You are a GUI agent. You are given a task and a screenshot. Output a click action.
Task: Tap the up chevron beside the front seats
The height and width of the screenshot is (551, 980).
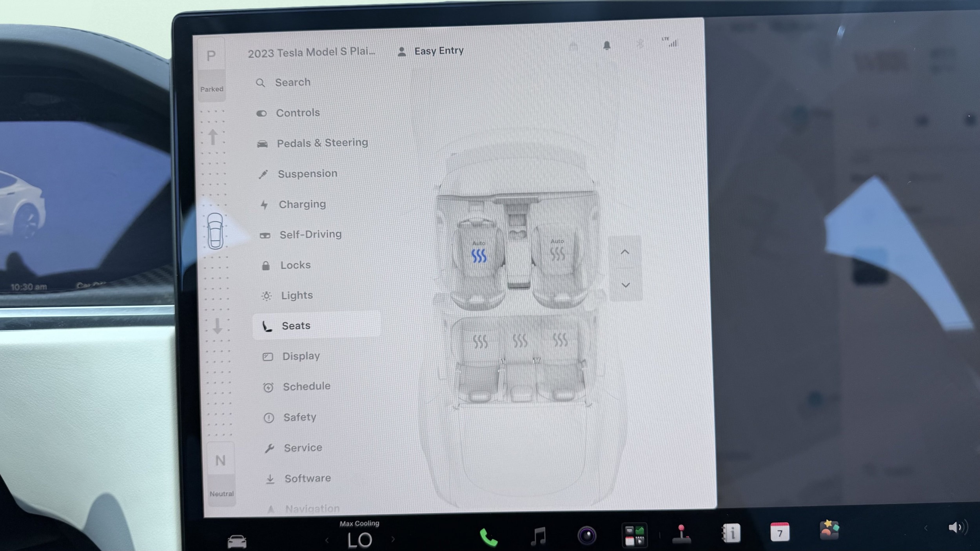[x=625, y=252]
